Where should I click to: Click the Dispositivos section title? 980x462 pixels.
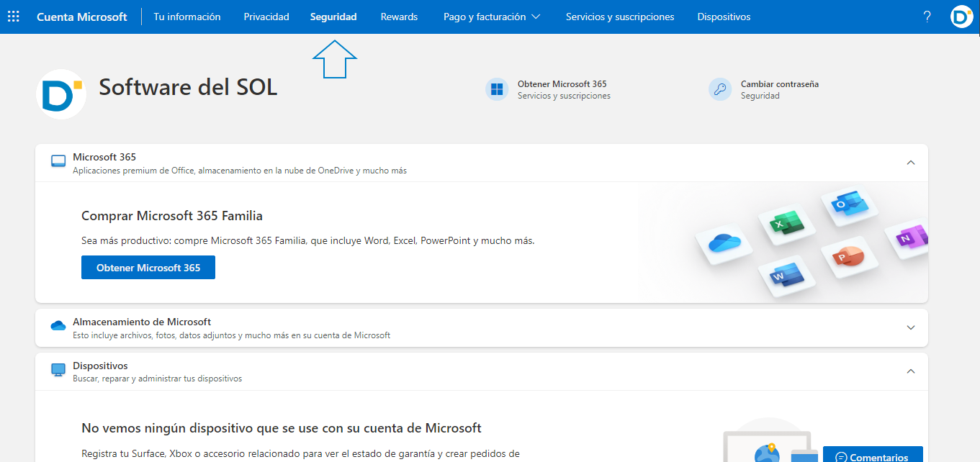100,366
